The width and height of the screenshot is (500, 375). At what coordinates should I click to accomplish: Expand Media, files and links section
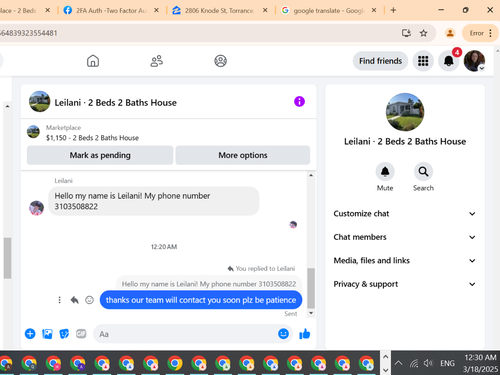tap(405, 260)
